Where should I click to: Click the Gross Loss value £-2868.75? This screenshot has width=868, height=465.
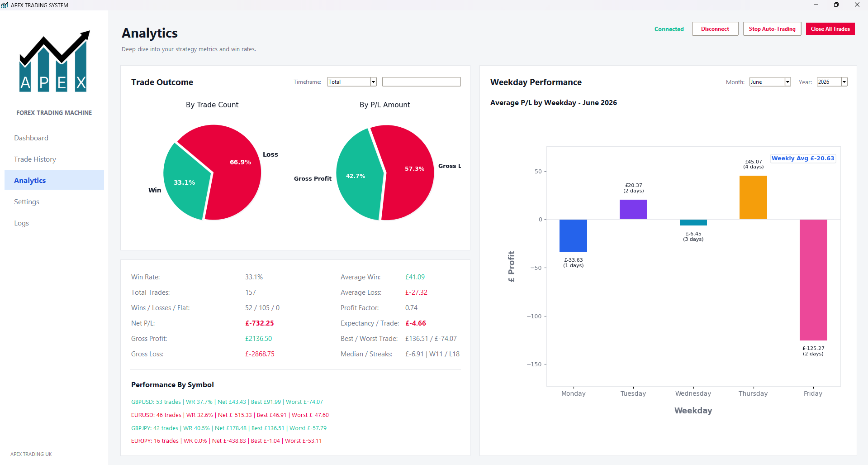point(260,354)
